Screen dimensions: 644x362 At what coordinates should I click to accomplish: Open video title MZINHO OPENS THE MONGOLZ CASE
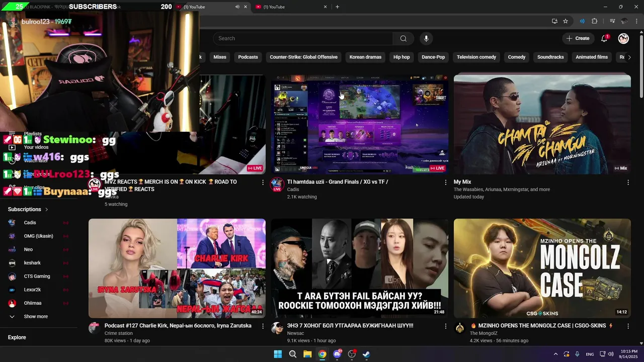tap(542, 326)
